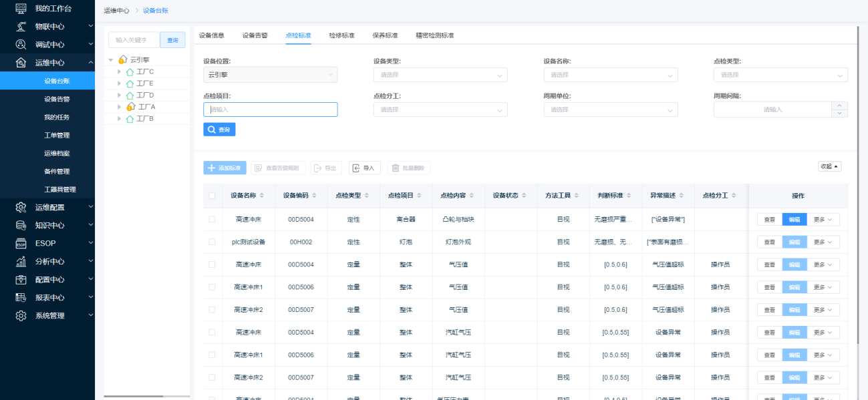Image resolution: width=868 pixels, height=400 pixels.
Task: Click the 点检项目 text input field
Action: pyautogui.click(x=270, y=110)
